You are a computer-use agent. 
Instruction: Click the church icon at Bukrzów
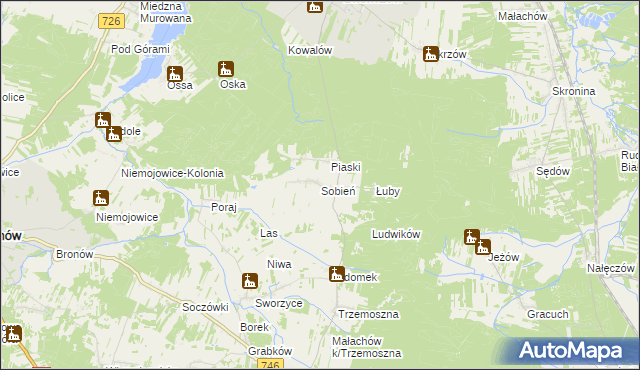(431, 54)
